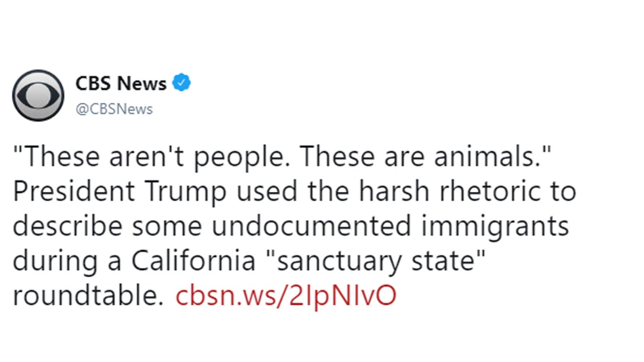This screenshot has width=644, height=362.
Task: Select the word "roundtable." before the link
Action: click(88, 296)
